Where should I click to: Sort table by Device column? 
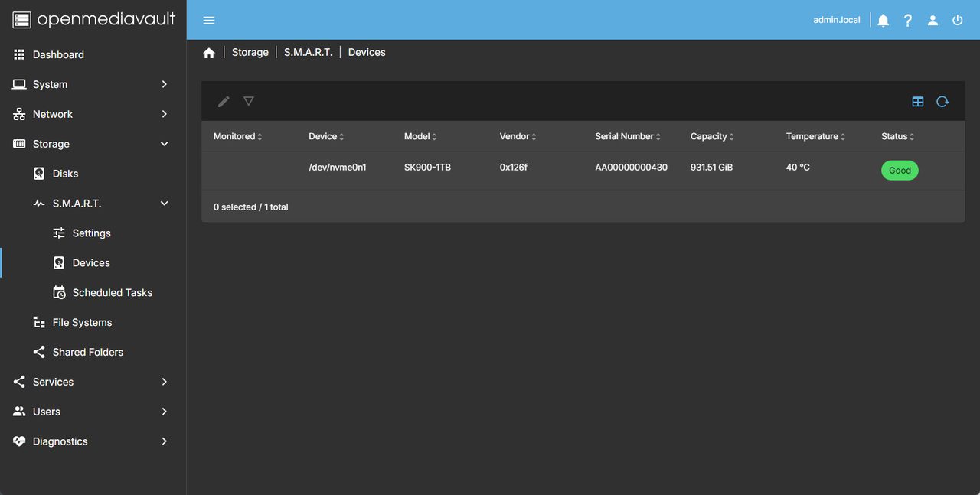(327, 136)
